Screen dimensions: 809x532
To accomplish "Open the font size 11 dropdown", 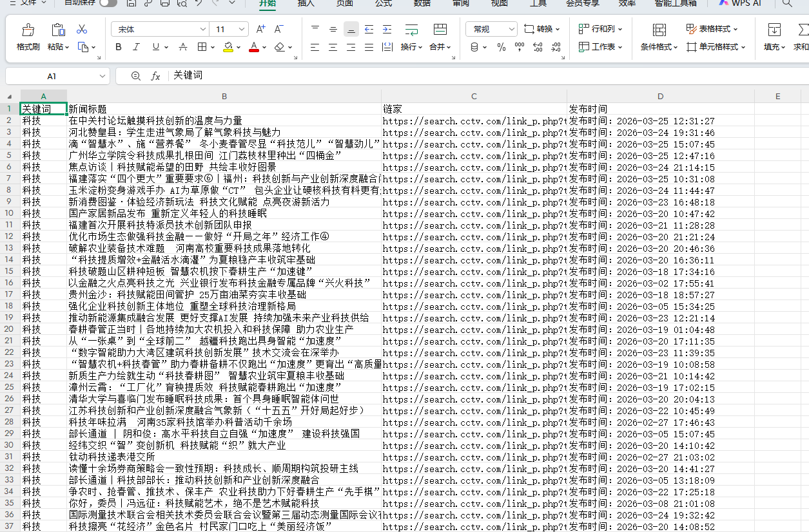I will pos(242,30).
